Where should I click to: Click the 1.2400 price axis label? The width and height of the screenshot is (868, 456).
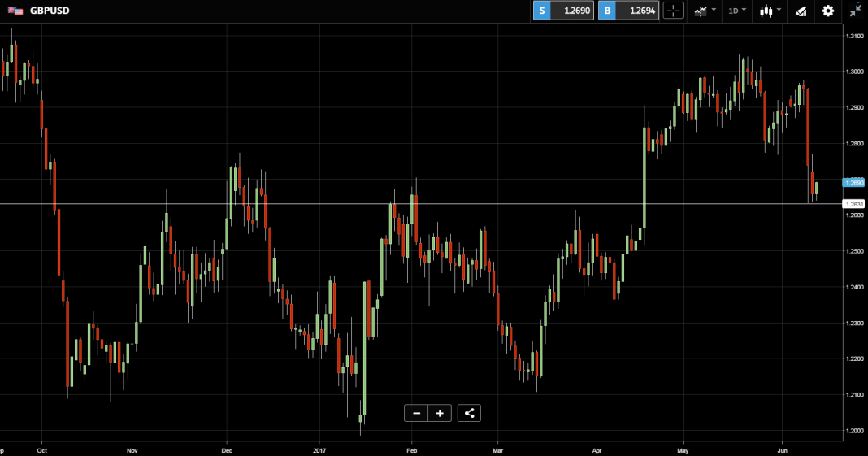click(854, 287)
